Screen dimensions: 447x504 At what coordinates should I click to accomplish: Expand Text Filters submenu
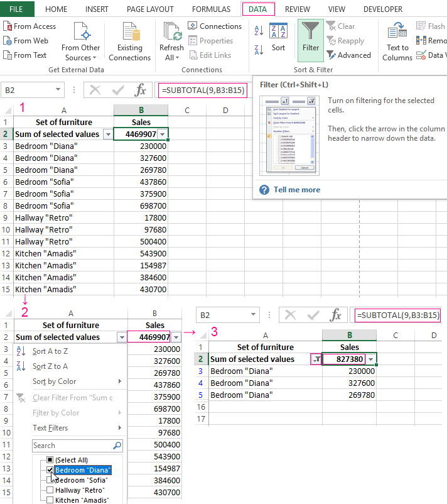click(69, 428)
